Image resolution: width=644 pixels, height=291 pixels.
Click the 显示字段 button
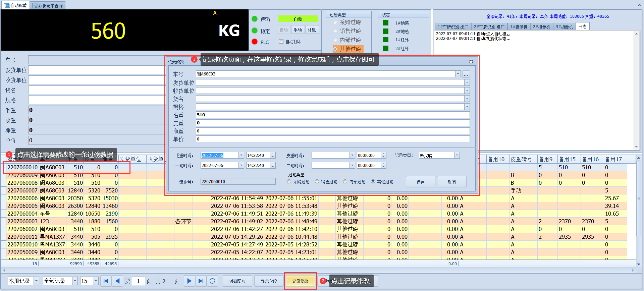coord(269,281)
